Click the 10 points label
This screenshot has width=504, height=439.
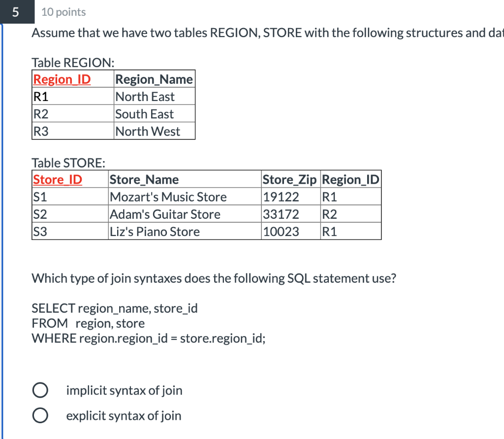point(63,12)
